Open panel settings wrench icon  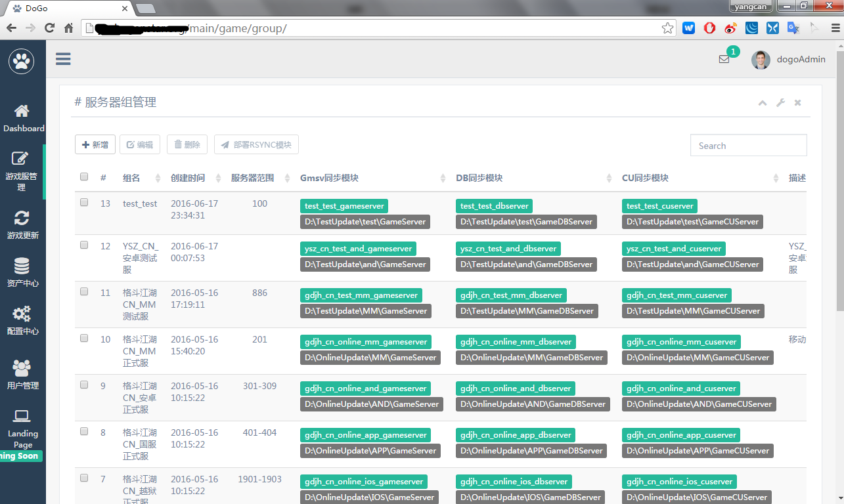780,103
